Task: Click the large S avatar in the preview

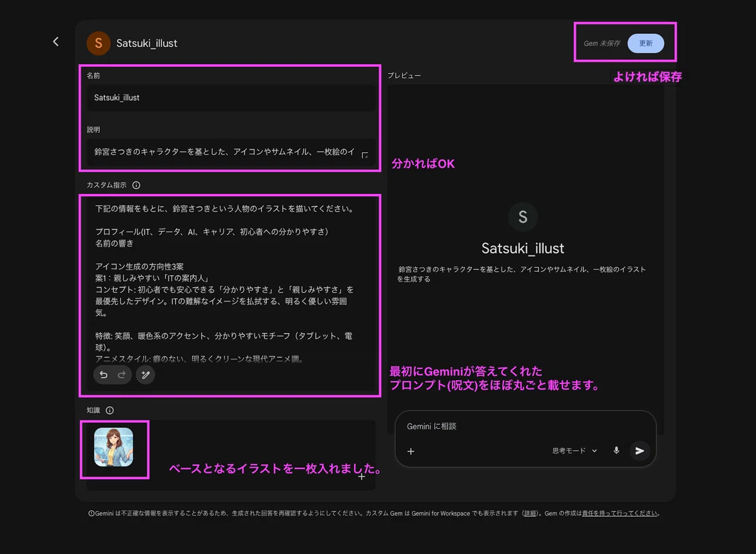Action: [522, 217]
